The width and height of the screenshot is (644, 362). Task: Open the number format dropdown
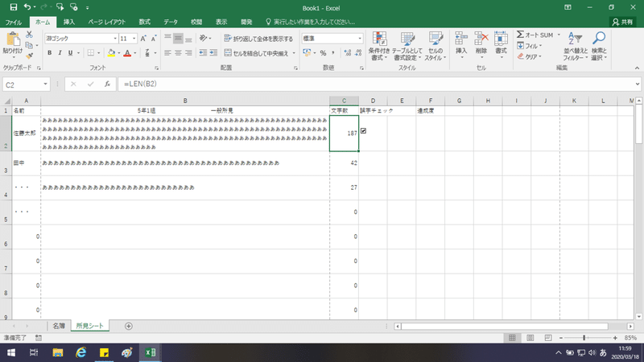click(x=360, y=39)
